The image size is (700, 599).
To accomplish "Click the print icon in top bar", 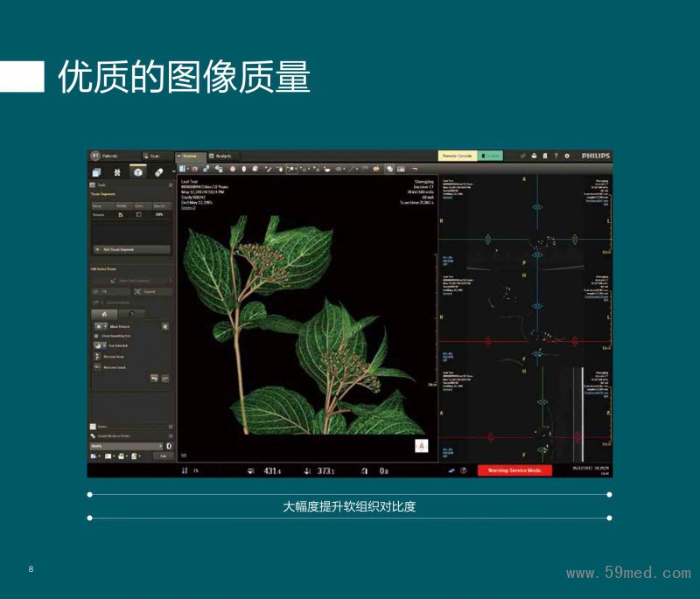I will point(534,156).
